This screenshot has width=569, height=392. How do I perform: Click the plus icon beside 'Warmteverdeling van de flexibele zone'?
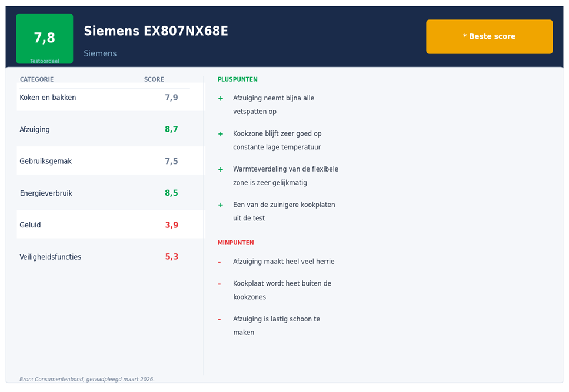pos(221,169)
